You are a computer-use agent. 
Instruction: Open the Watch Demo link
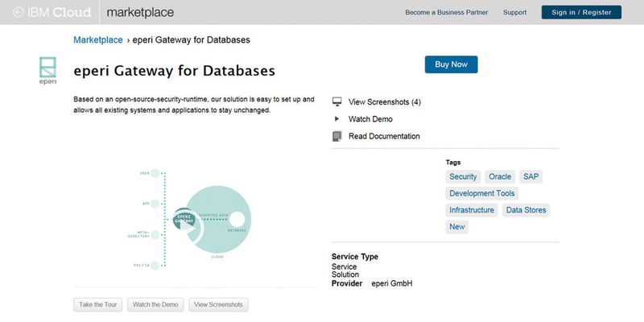(x=370, y=119)
